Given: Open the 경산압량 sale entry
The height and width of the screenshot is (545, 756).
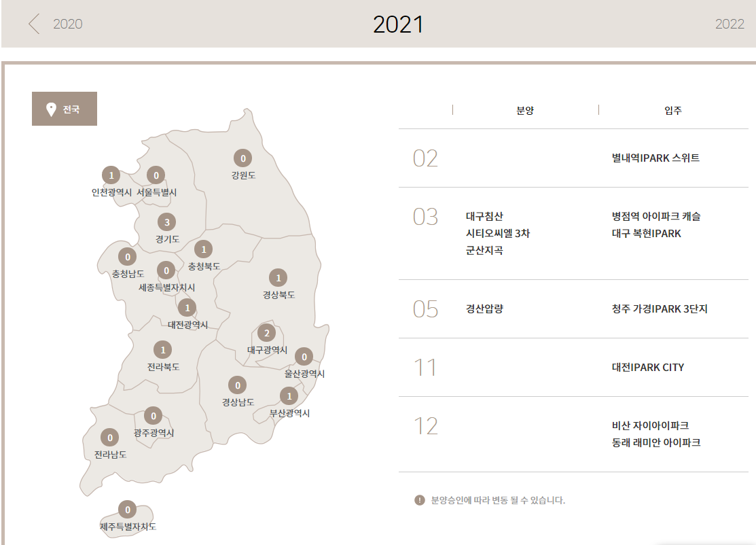Looking at the screenshot, I should [484, 309].
